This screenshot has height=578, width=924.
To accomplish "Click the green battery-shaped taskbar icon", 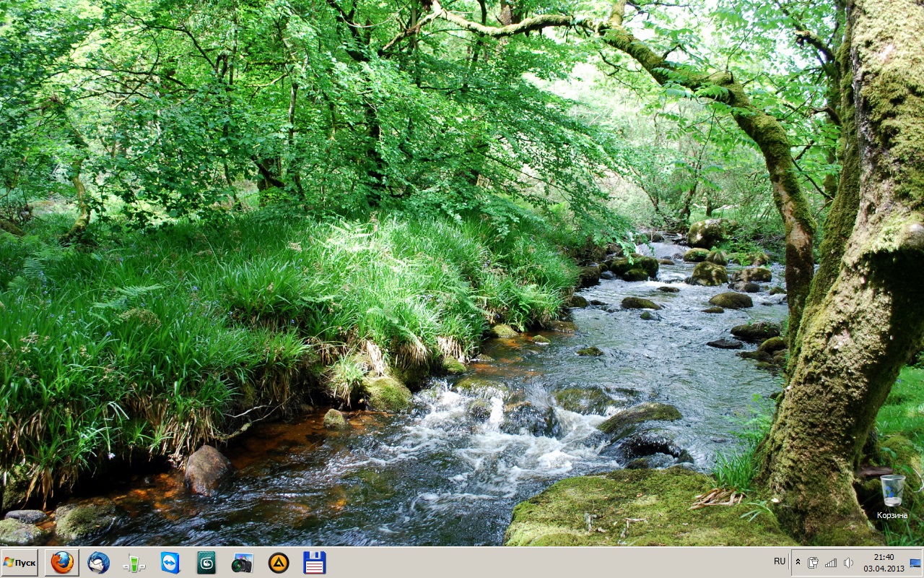I will click(x=134, y=562).
